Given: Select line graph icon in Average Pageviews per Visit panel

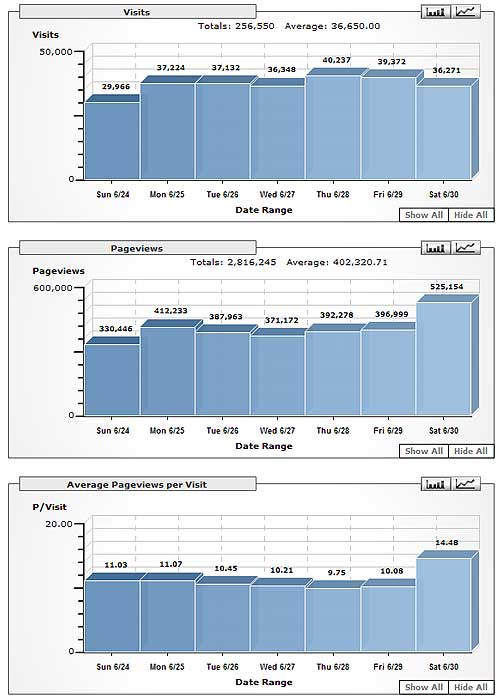Looking at the screenshot, I should [466, 484].
